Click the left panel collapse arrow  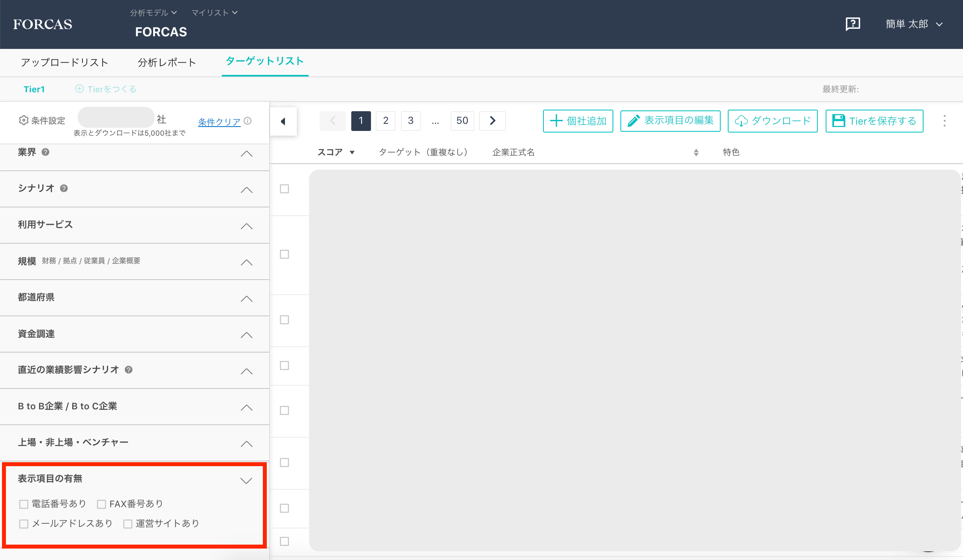pos(283,121)
